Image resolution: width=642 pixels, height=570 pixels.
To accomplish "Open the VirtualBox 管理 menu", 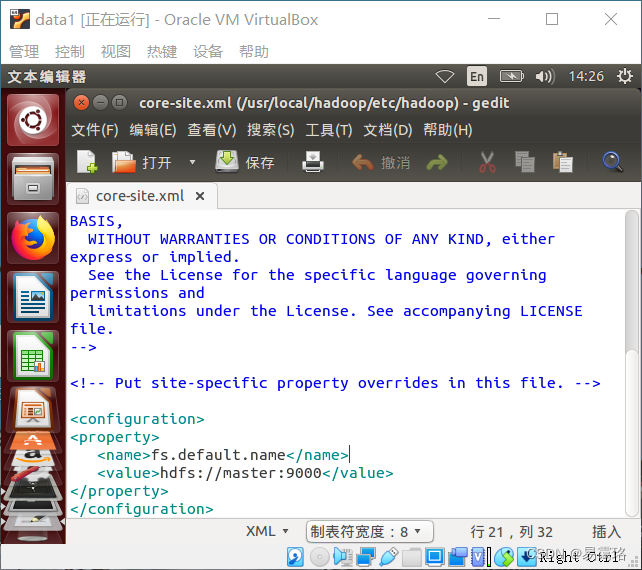I will click(24, 52).
